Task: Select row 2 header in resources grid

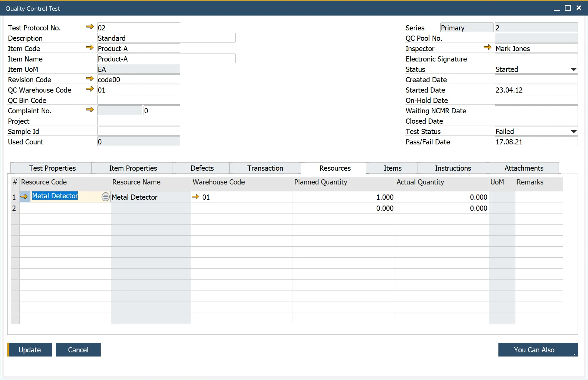Action: coord(15,208)
